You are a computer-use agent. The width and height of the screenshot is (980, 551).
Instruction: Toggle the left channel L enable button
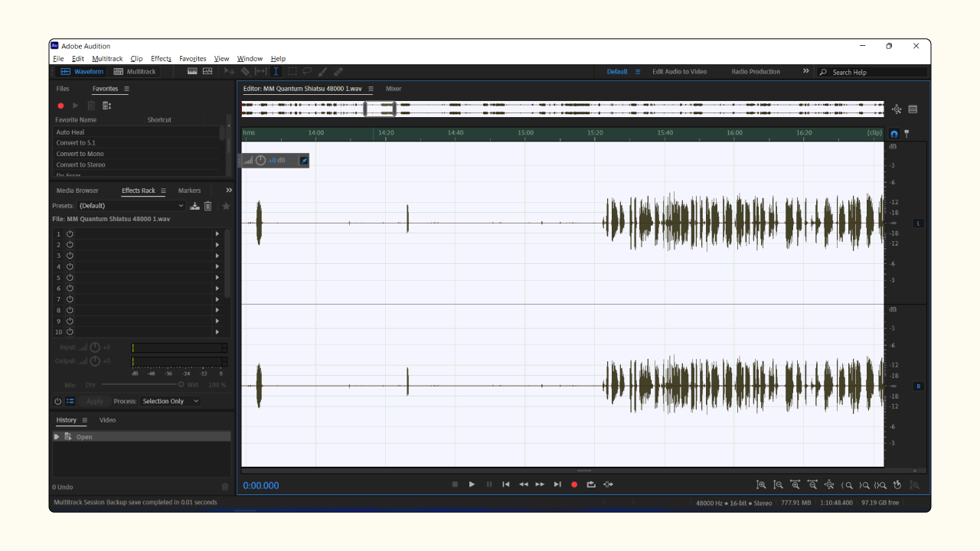tap(919, 223)
